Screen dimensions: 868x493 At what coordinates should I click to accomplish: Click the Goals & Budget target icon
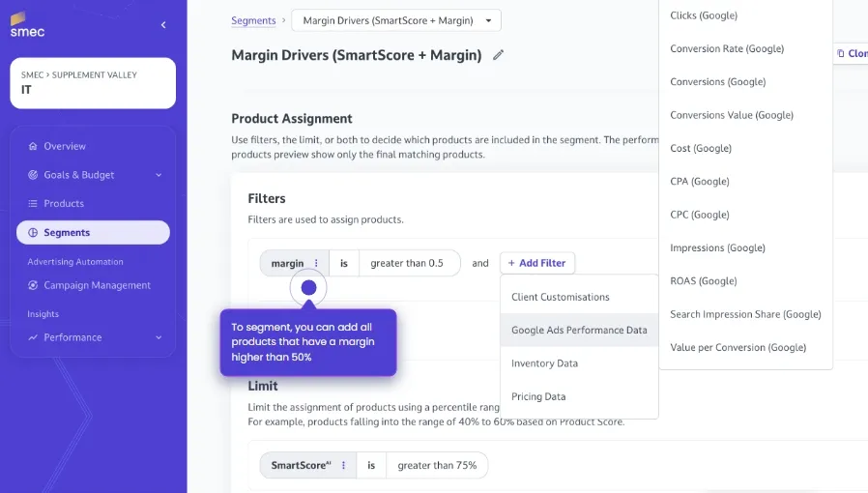(33, 175)
